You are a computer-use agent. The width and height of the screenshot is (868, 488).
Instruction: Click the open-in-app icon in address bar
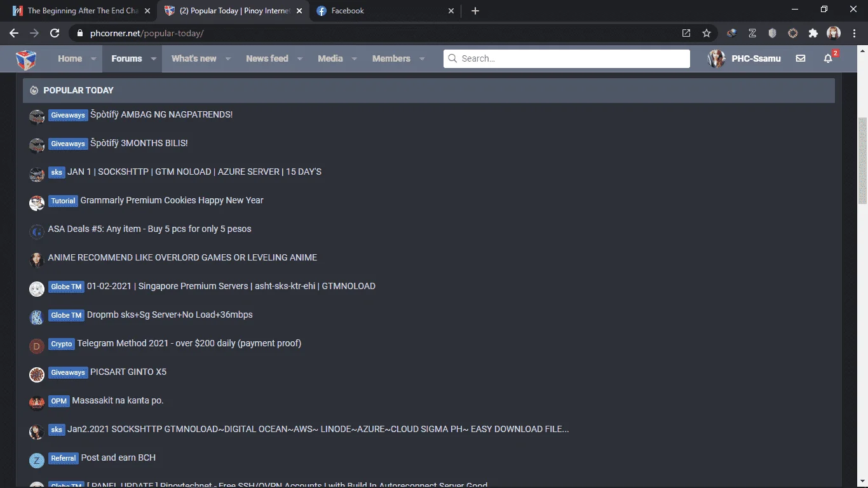click(x=686, y=33)
